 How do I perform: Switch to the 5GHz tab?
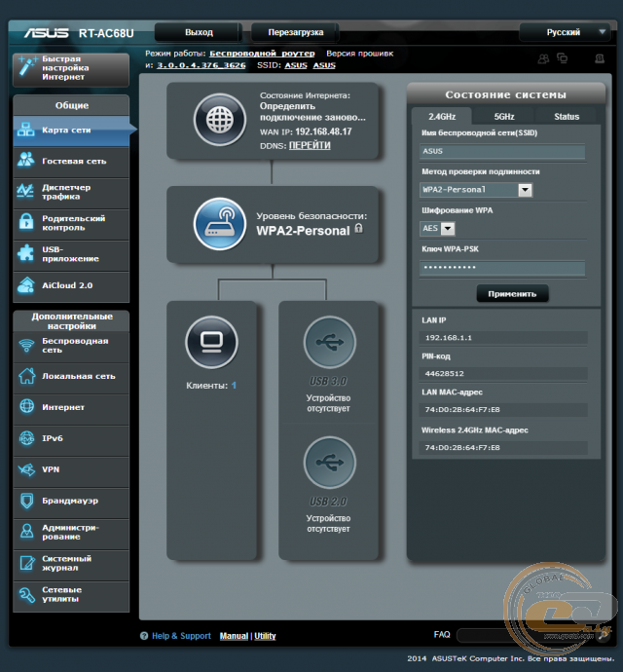pos(504,117)
